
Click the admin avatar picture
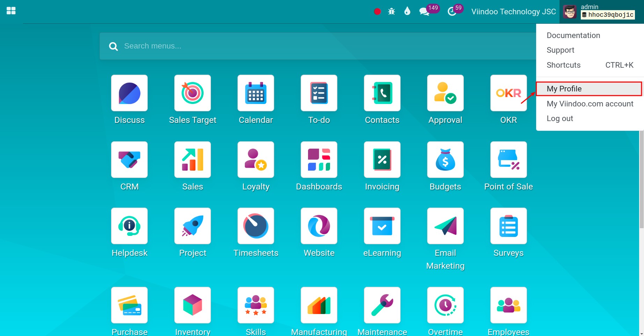[x=570, y=12]
